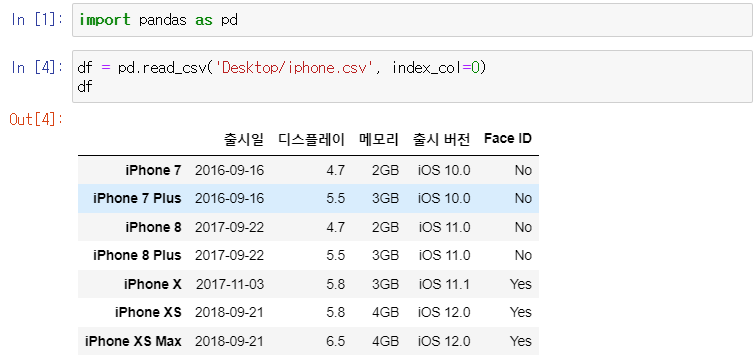This screenshot has width=754, height=360.
Task: Click the iPhone 7 Plus display value 5.5
Action: [336, 199]
